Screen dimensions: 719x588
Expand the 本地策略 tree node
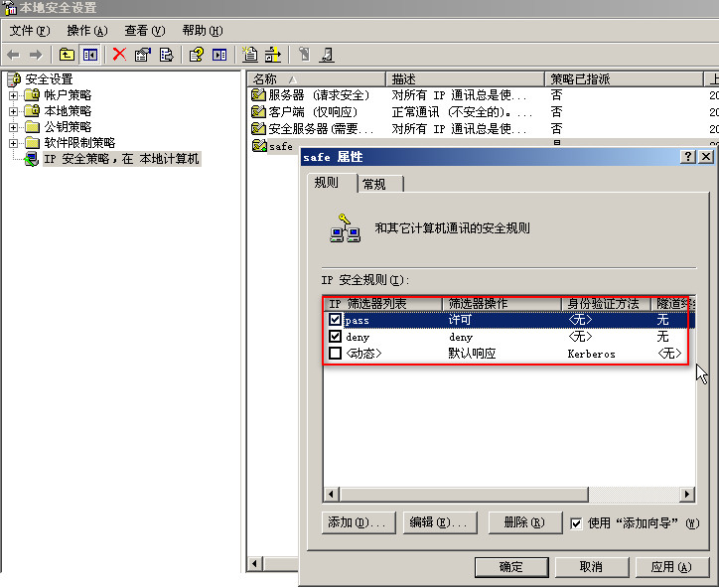[x=14, y=111]
